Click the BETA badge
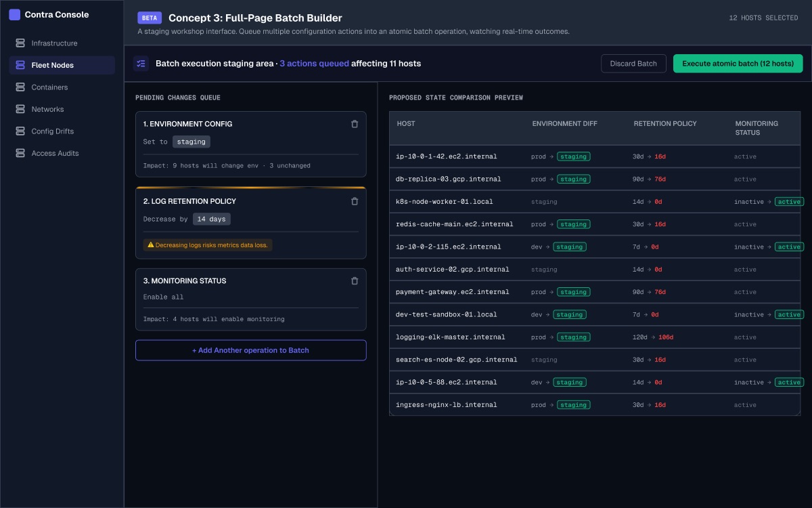 click(x=150, y=18)
